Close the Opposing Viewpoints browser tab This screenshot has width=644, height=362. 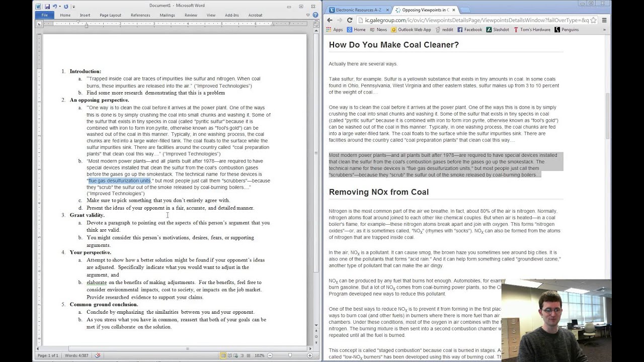coord(454,10)
